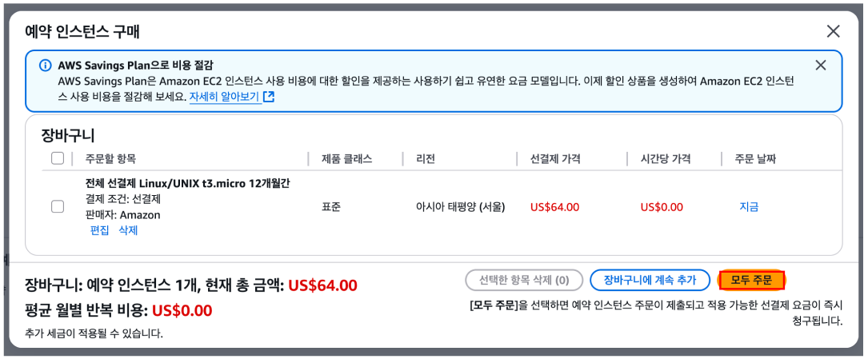Click the 전체 선결제 Linux/UNIX t3.micro item title
The width and height of the screenshot is (868, 363).
click(x=188, y=184)
